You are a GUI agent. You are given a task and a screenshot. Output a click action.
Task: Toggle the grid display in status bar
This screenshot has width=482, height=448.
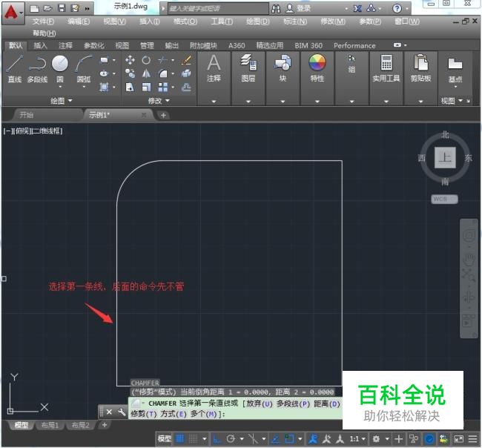180,438
